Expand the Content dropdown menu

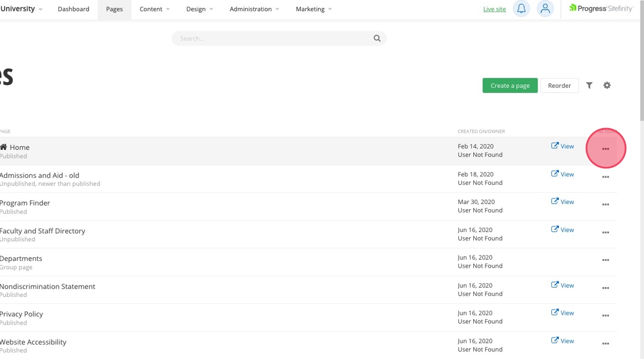(x=155, y=9)
